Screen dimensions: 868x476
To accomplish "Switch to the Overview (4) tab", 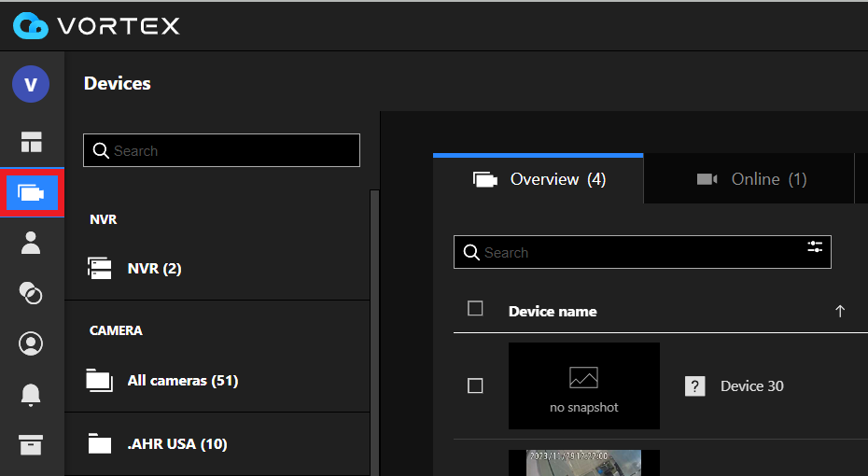I will [x=539, y=179].
